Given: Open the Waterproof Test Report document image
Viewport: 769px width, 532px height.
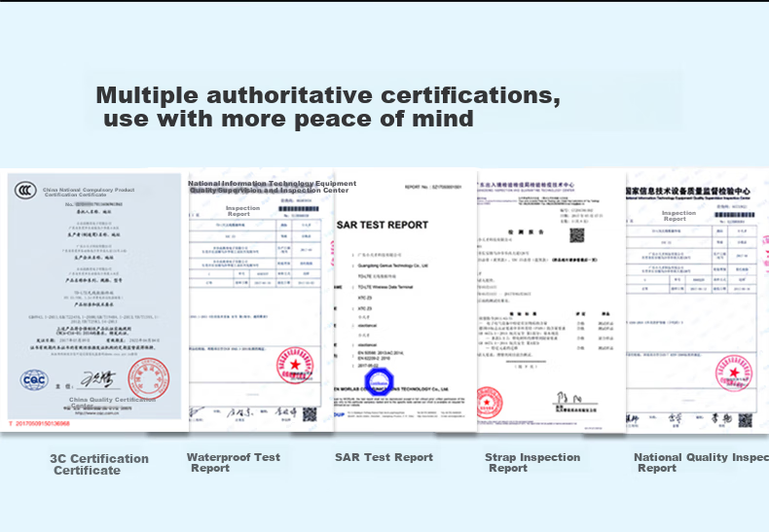Looking at the screenshot, I should pyautogui.click(x=262, y=301).
